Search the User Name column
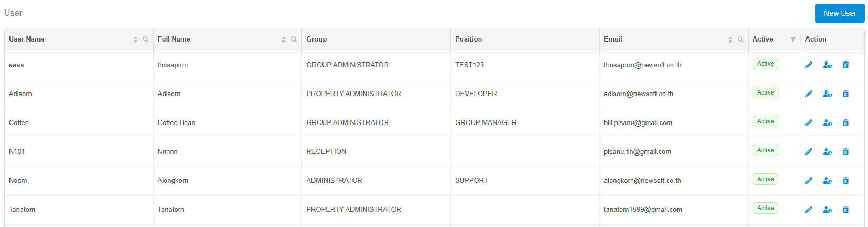This screenshot has height=227, width=868. (146, 39)
